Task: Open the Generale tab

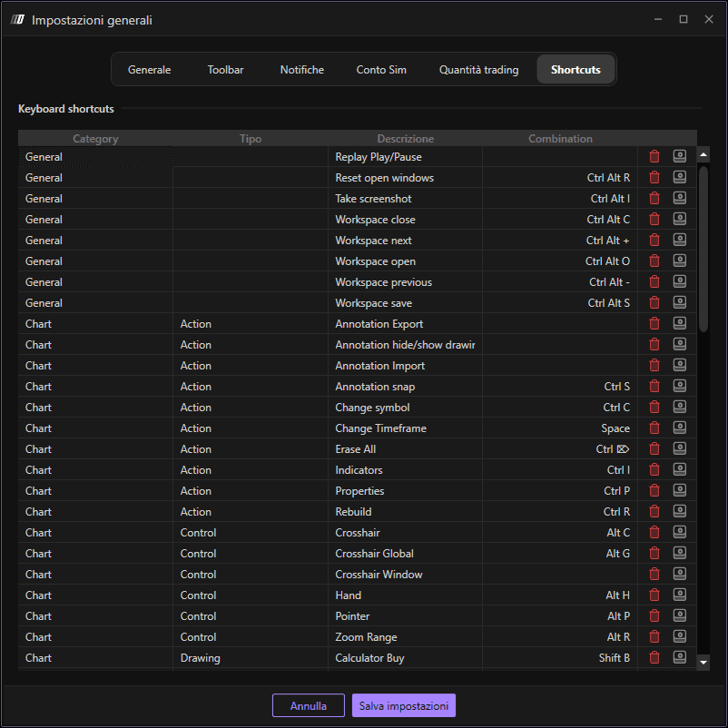Action: (x=150, y=70)
